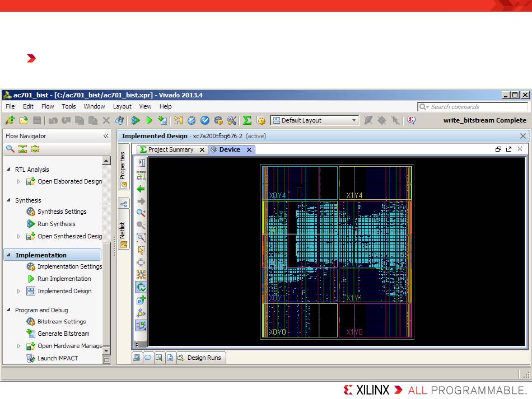The height and width of the screenshot is (399, 532).
Task: Click the select area cursor icon
Action: pyautogui.click(x=141, y=250)
